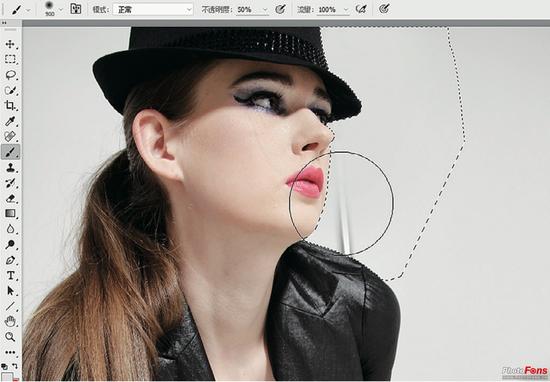The height and width of the screenshot is (382, 550).
Task: Select the Lasso tool
Action: click(x=10, y=75)
